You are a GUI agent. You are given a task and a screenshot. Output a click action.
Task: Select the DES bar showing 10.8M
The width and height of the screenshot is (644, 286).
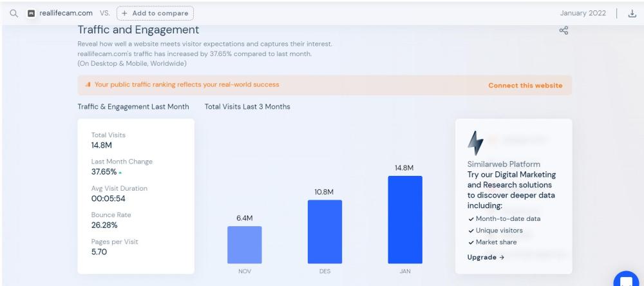(325, 231)
